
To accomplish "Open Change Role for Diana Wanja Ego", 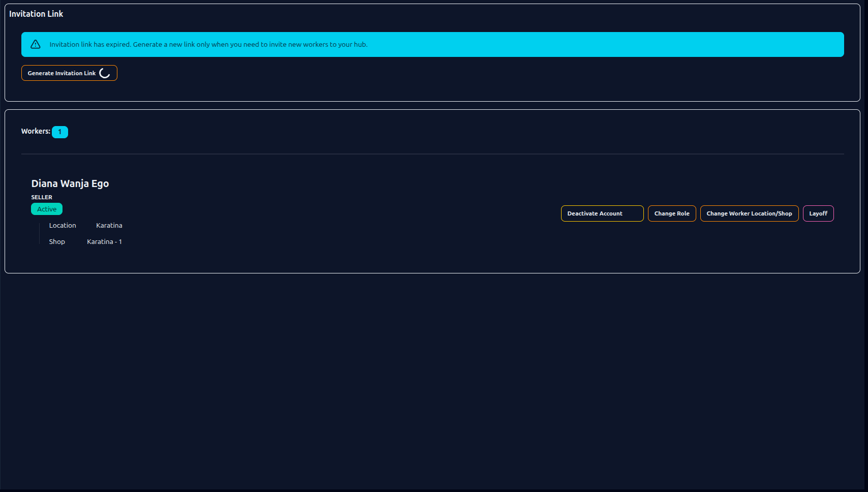I will pyautogui.click(x=671, y=213).
